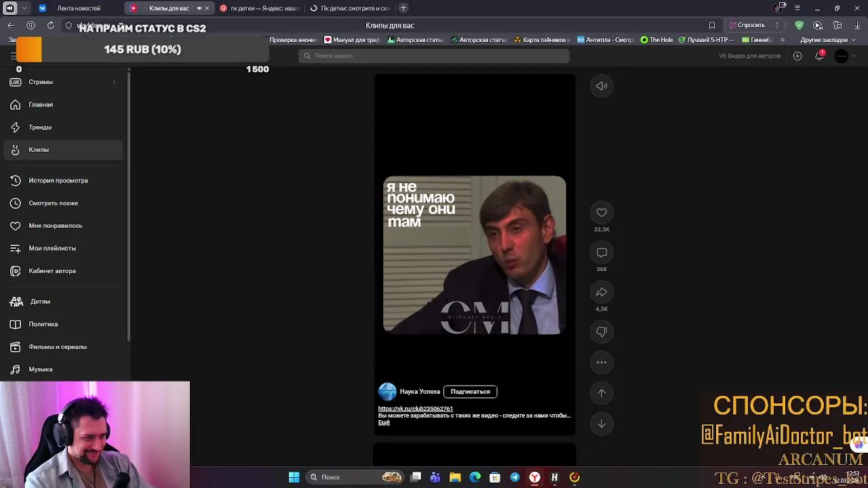Viewport: 868px width, 488px height.
Task: Open Yandex Browser taskbar icon
Action: point(534,477)
